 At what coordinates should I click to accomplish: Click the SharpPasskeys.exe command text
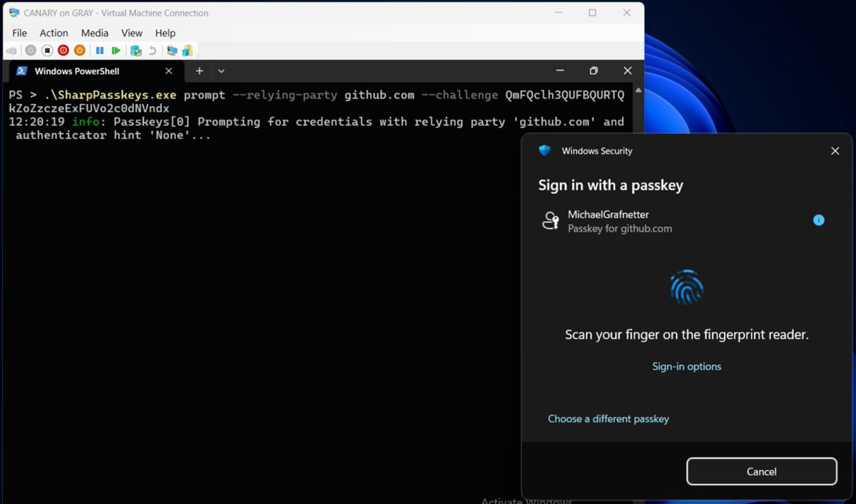pyautogui.click(x=110, y=95)
